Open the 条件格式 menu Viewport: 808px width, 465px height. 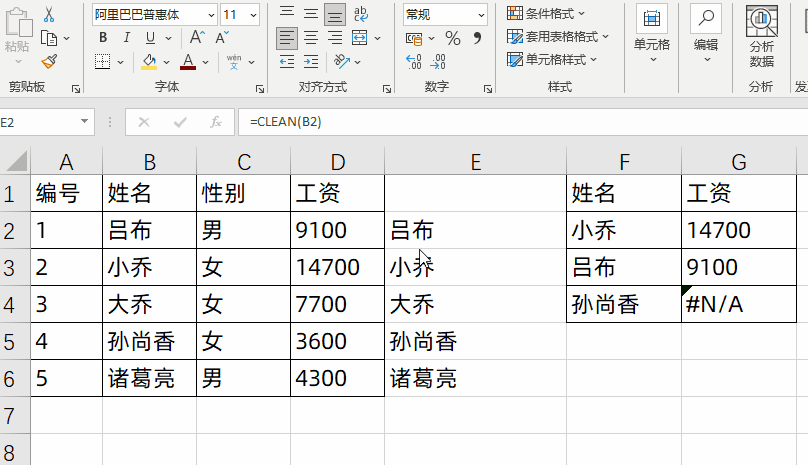click(x=546, y=13)
